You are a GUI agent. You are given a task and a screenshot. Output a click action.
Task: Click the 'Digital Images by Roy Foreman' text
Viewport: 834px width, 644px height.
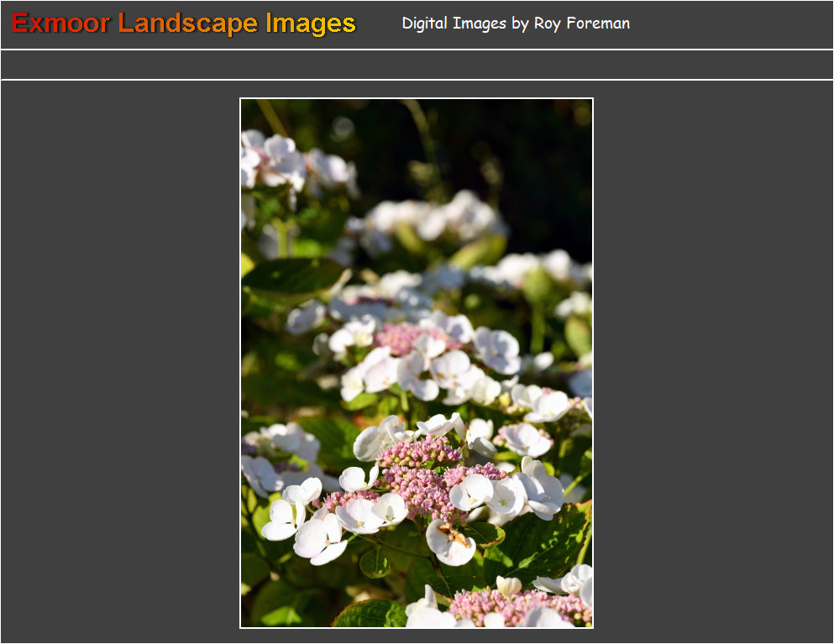click(x=515, y=24)
